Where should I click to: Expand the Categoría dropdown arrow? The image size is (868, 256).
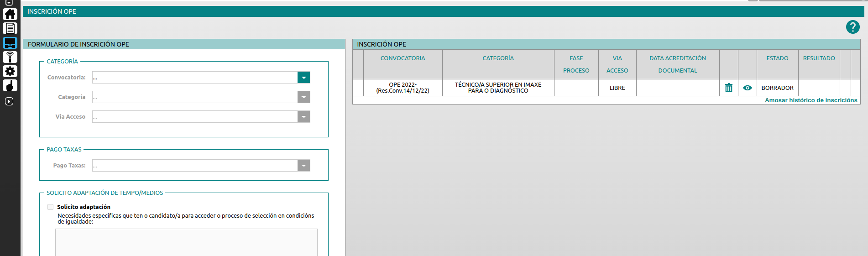pyautogui.click(x=303, y=97)
